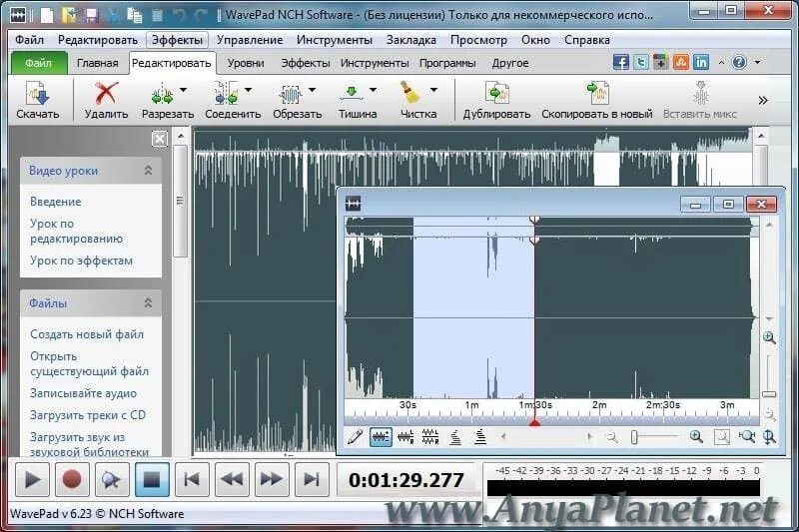Collapse the Видео уроки panel
Viewport: 799px width, 532px height.
(x=148, y=170)
